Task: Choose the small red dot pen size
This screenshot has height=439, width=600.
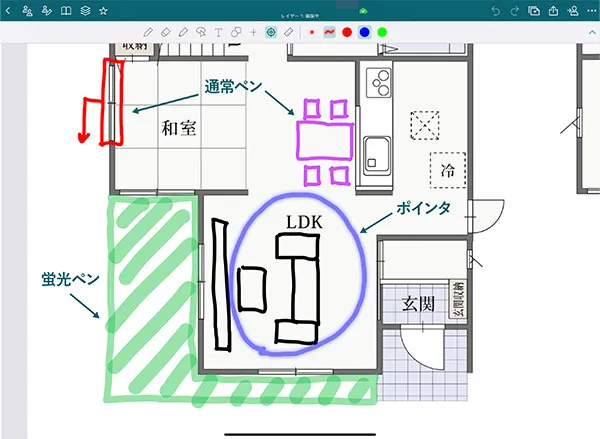Action: click(312, 33)
